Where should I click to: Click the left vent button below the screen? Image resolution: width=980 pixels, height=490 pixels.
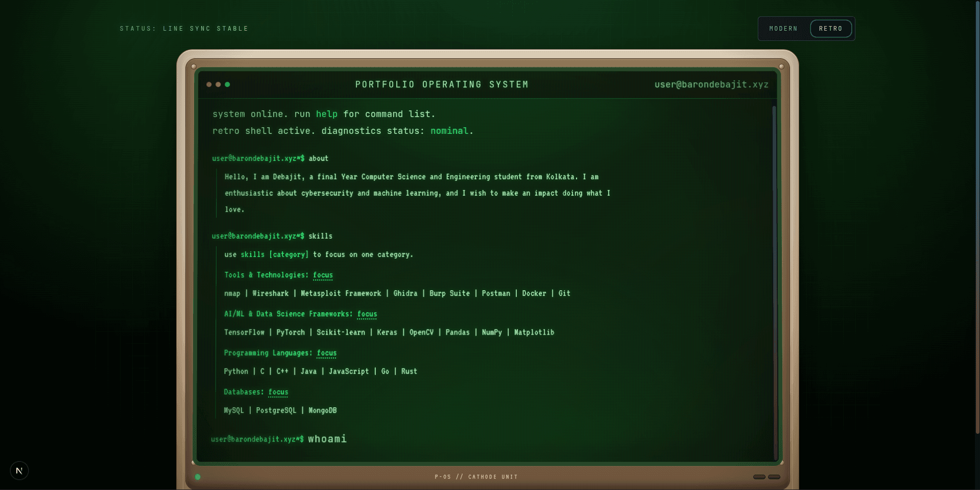pyautogui.click(x=759, y=477)
